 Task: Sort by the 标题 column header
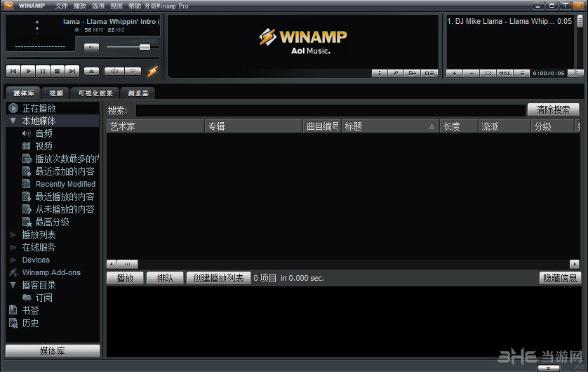pos(390,126)
